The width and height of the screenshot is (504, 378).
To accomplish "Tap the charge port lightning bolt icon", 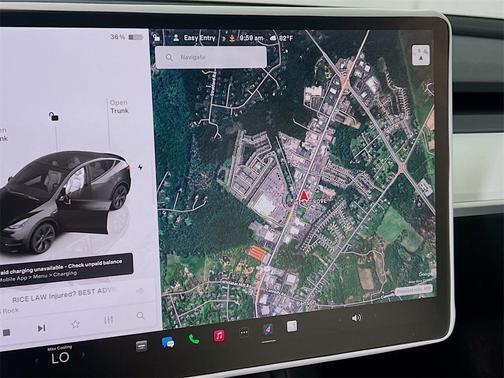I will pos(140,167).
